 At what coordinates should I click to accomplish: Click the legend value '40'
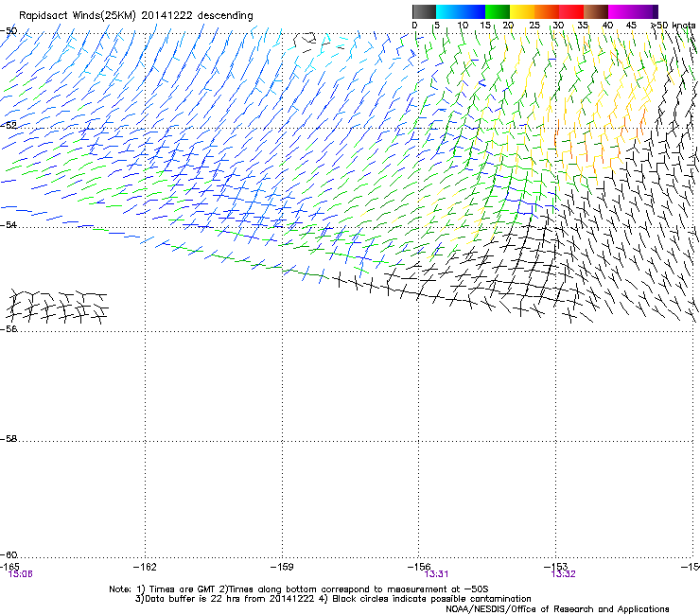tap(607, 26)
